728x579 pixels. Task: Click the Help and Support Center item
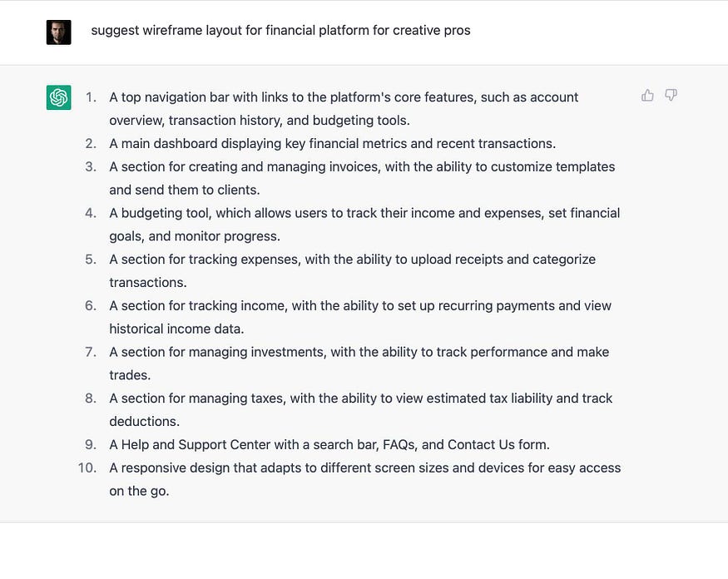click(329, 445)
